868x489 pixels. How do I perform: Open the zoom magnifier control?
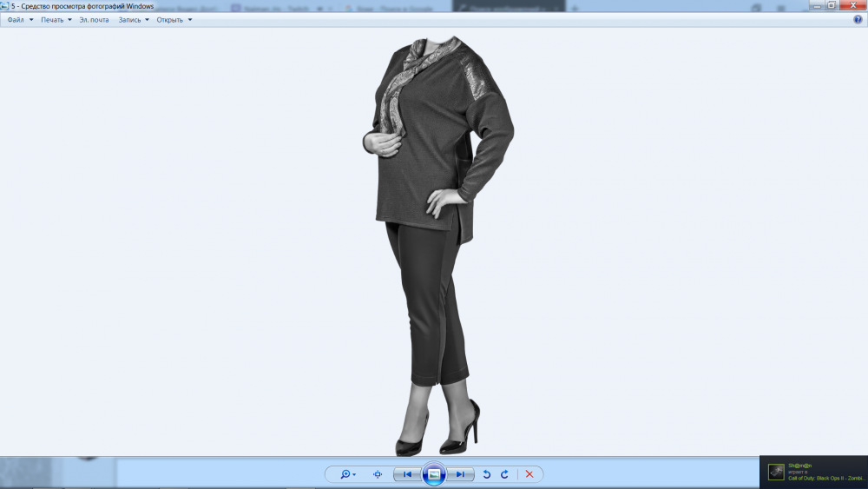coord(348,474)
